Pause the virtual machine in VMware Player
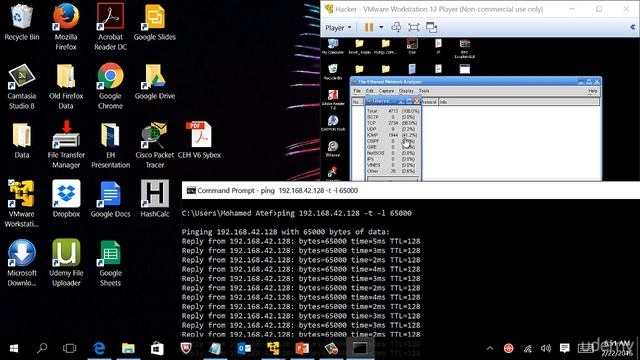This screenshot has width=640, height=360. click(x=369, y=27)
